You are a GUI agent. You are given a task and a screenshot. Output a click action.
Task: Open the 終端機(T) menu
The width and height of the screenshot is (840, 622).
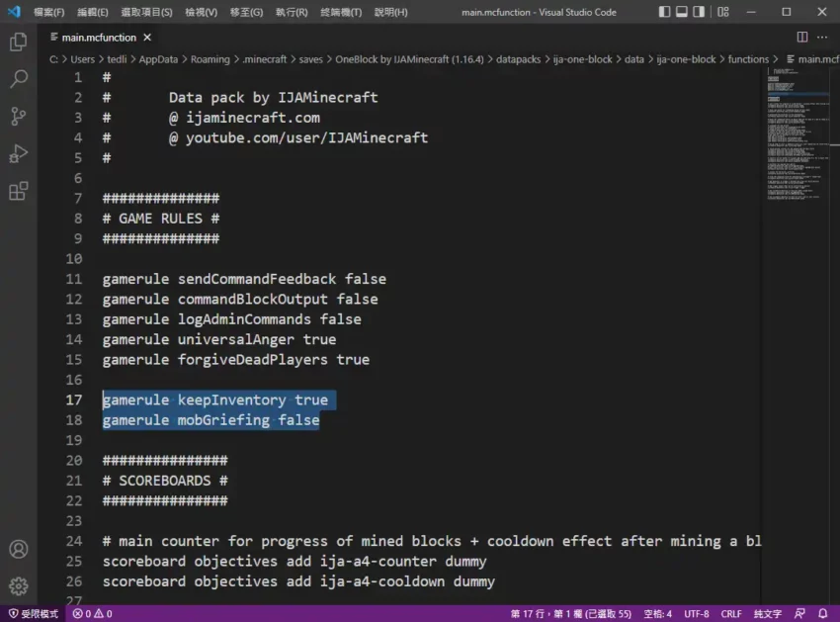tap(340, 12)
